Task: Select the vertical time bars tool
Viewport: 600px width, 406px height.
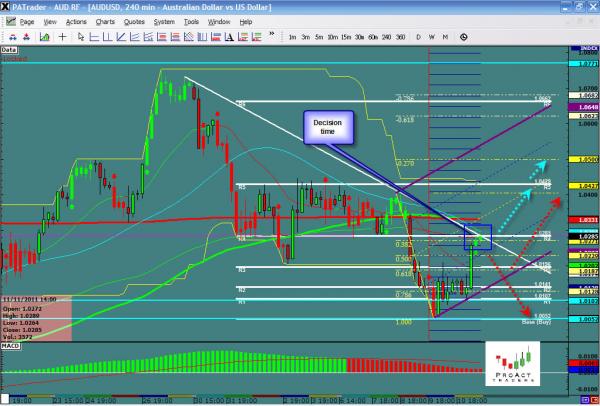Action: click(x=202, y=37)
